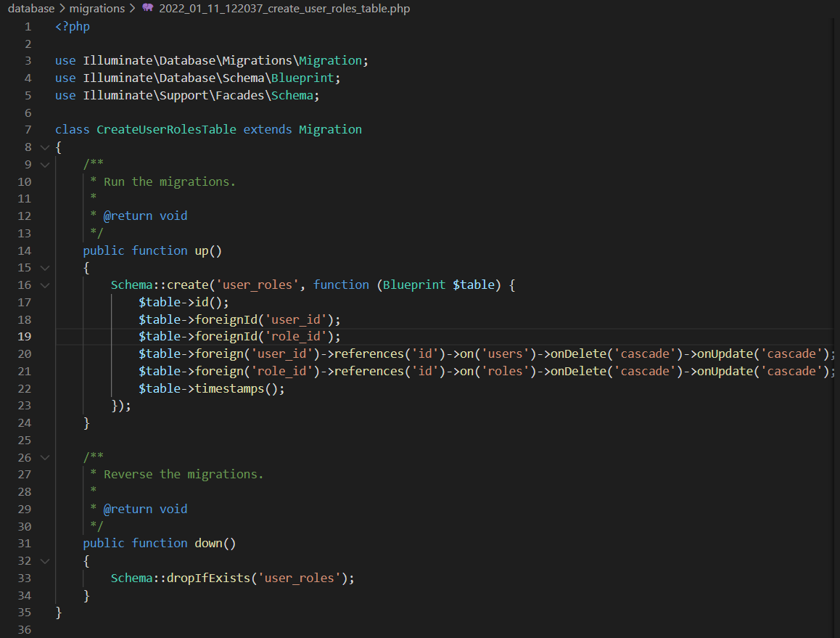Collapse the up() function body at line 15

(45, 268)
